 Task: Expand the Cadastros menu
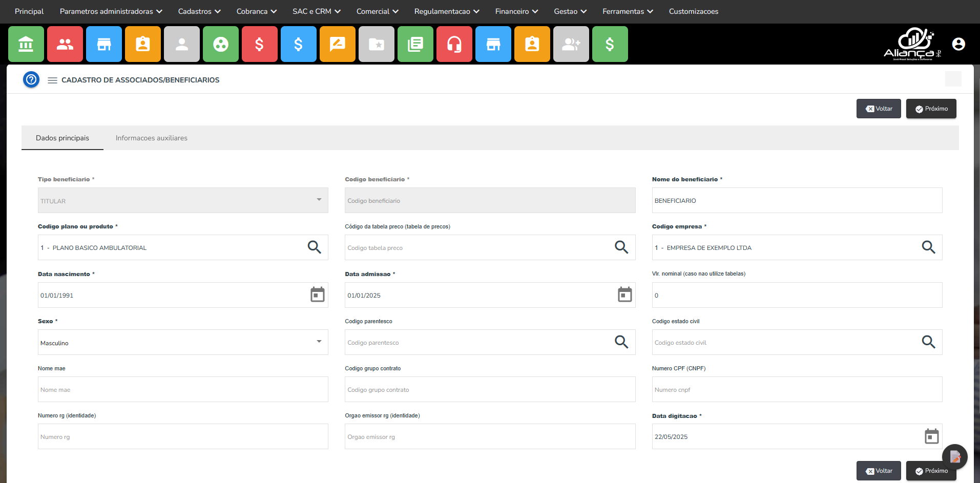click(199, 11)
